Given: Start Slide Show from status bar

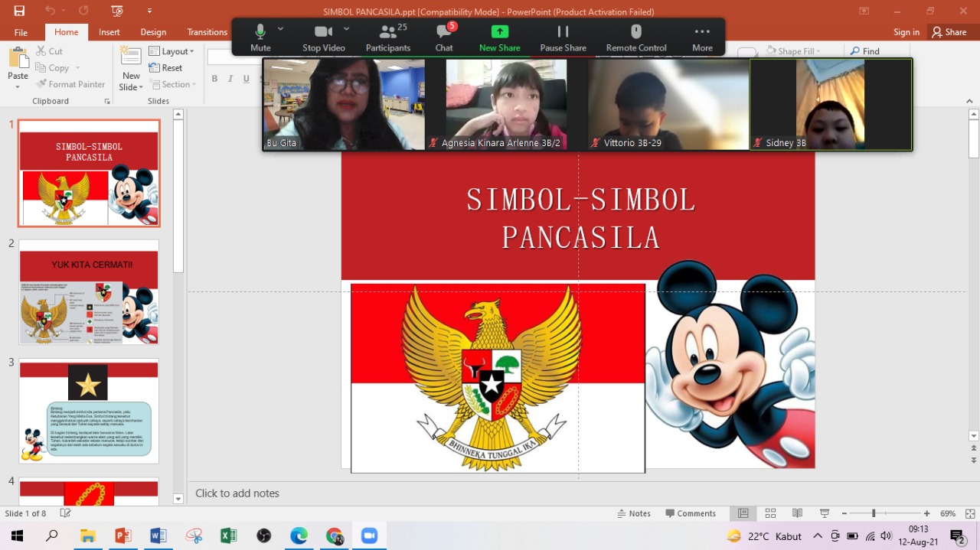Looking at the screenshot, I should click(x=825, y=513).
